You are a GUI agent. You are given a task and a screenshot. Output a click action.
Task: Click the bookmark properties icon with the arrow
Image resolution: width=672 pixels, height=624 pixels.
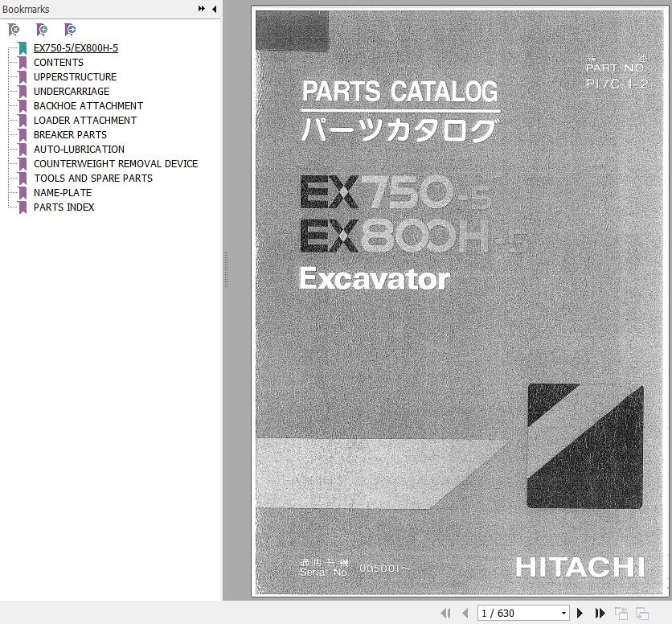pyautogui.click(x=70, y=30)
